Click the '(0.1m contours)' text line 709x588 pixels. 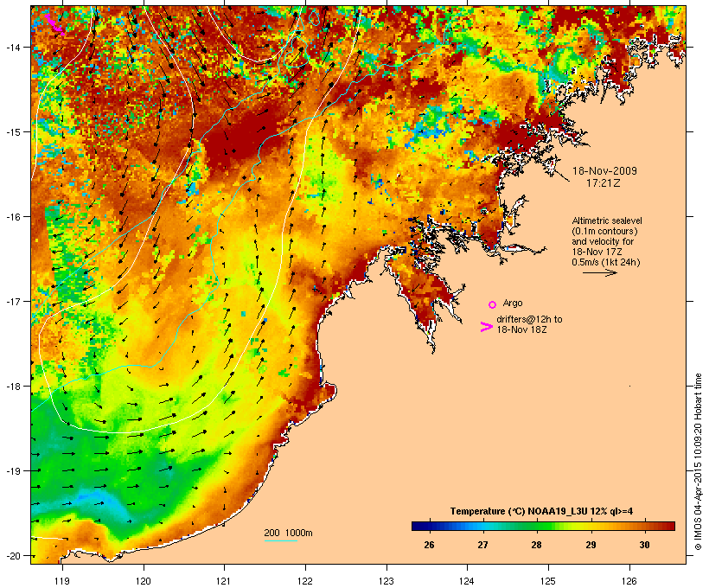604,231
